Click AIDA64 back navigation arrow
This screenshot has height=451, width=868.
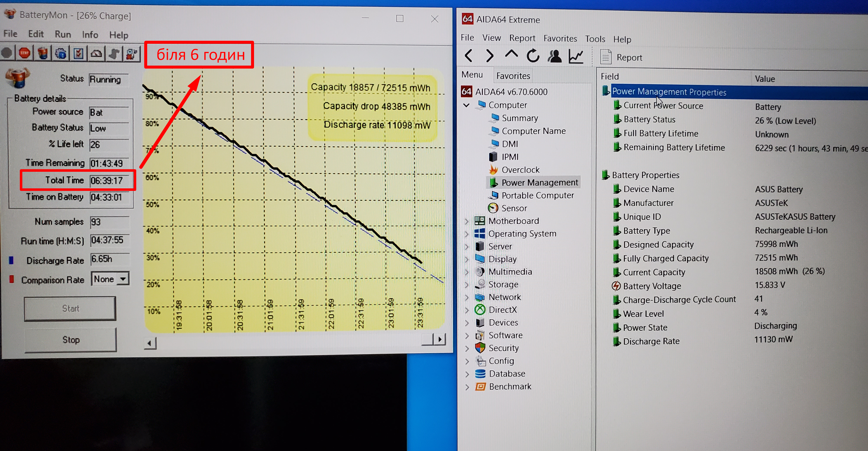(x=468, y=56)
